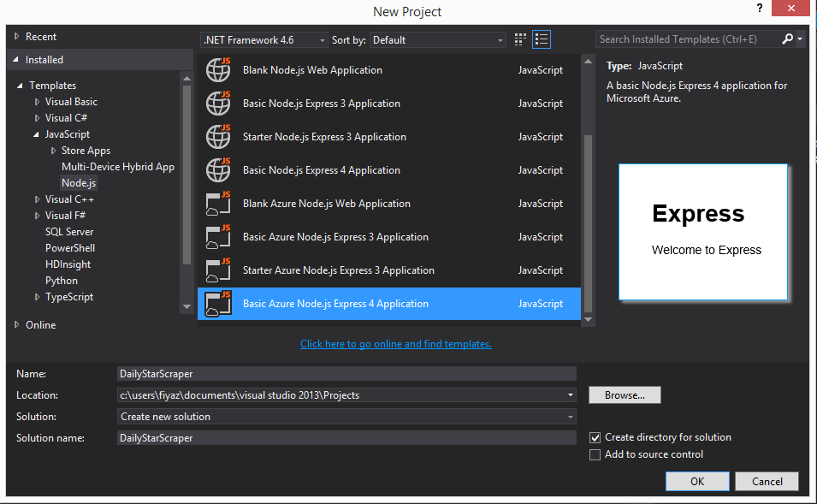
Task: Click the Cancel button
Action: pyautogui.click(x=767, y=481)
